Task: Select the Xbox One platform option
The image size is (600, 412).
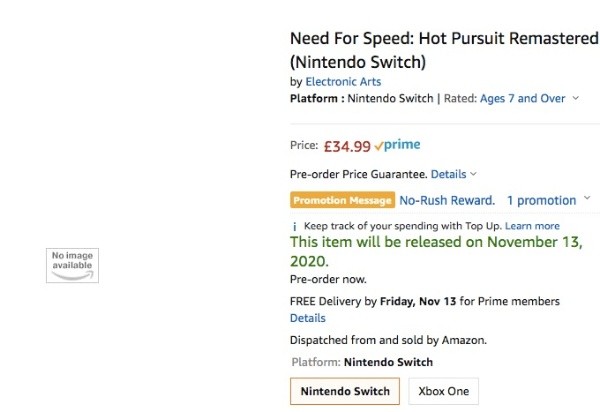Action: [444, 391]
